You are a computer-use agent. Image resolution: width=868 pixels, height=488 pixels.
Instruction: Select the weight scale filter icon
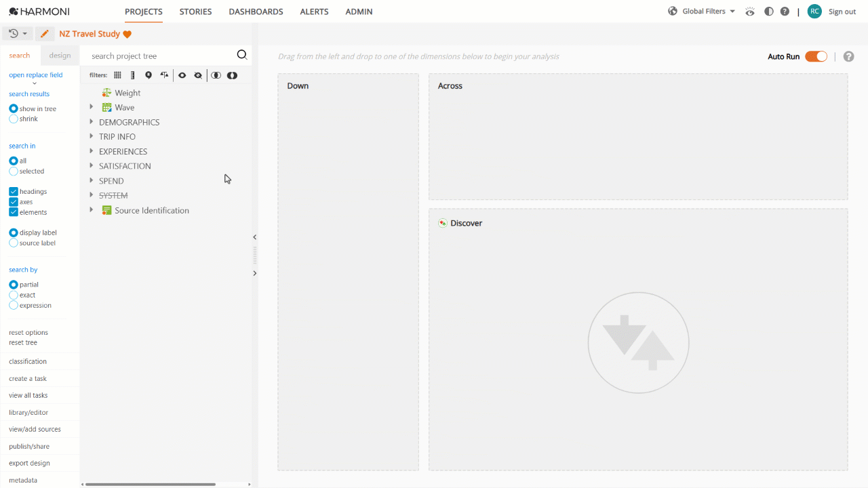(x=164, y=75)
